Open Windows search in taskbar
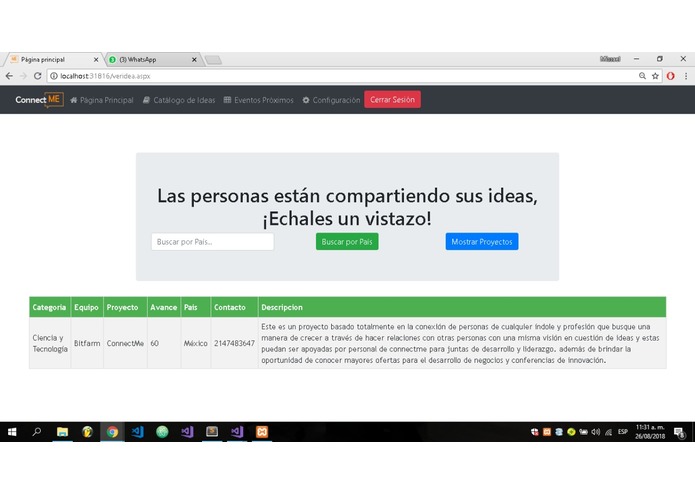 click(x=37, y=432)
